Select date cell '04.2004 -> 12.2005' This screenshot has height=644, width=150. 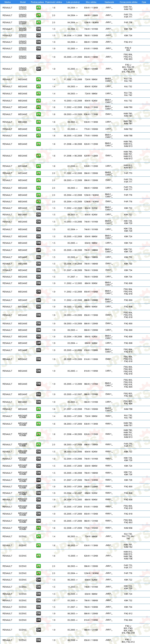coord(73,500)
